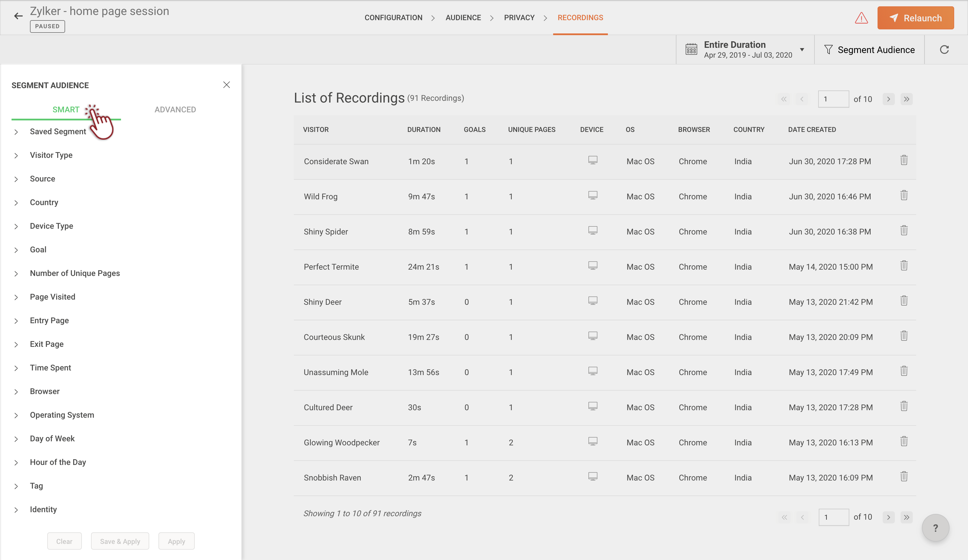The image size is (968, 560).
Task: Click the Save & Apply button
Action: 120,541
